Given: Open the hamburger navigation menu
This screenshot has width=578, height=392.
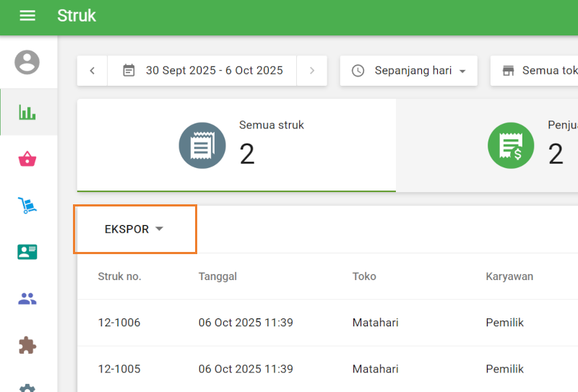Looking at the screenshot, I should pos(27,16).
